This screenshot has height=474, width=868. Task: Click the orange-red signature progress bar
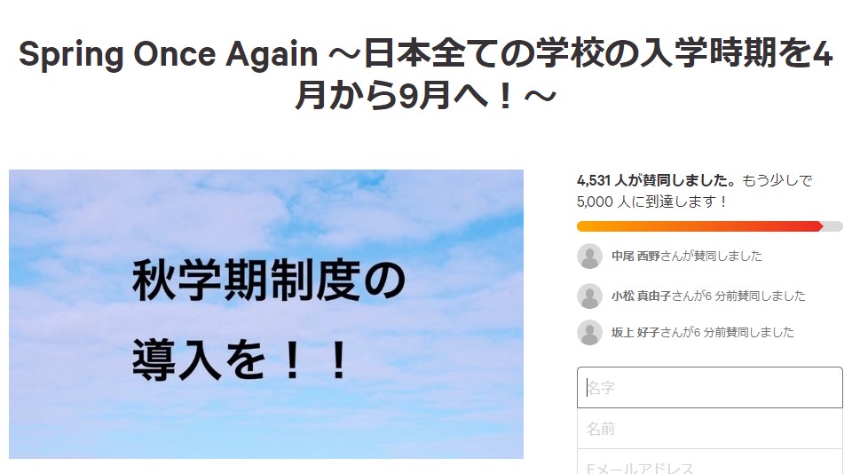click(x=699, y=226)
